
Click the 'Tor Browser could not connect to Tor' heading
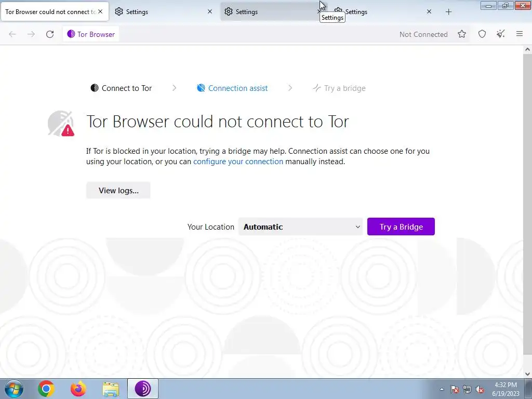[218, 122]
